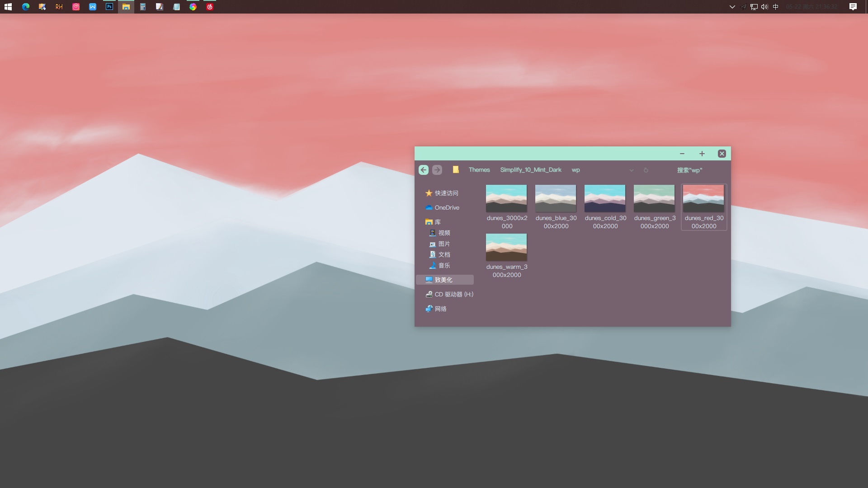
Task: Open Calculator from the taskbar
Action: pyautogui.click(x=143, y=7)
